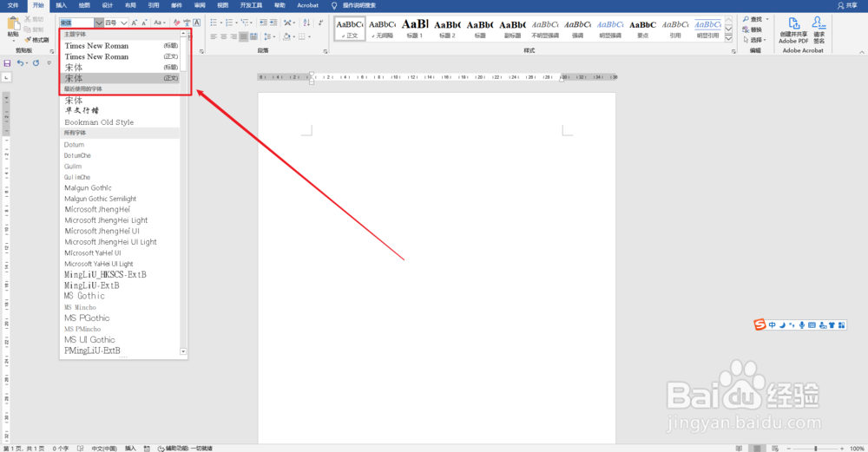
Task: Click the Tell Me search (操作说明搜索) box
Action: pos(354,5)
